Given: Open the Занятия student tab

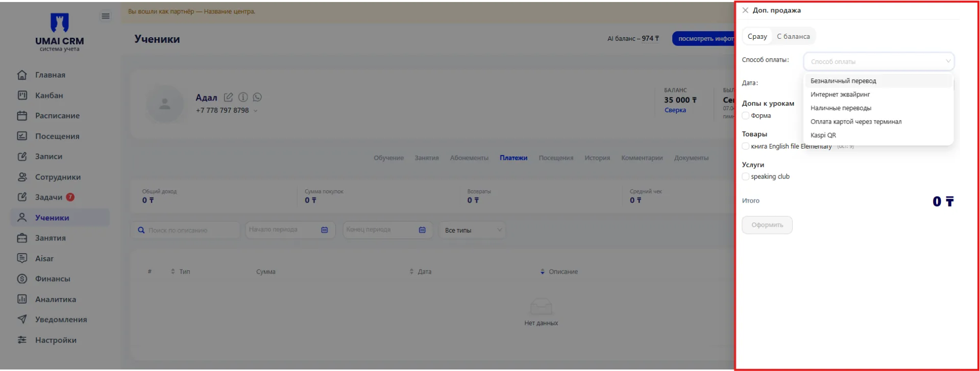Looking at the screenshot, I should pyautogui.click(x=427, y=158).
